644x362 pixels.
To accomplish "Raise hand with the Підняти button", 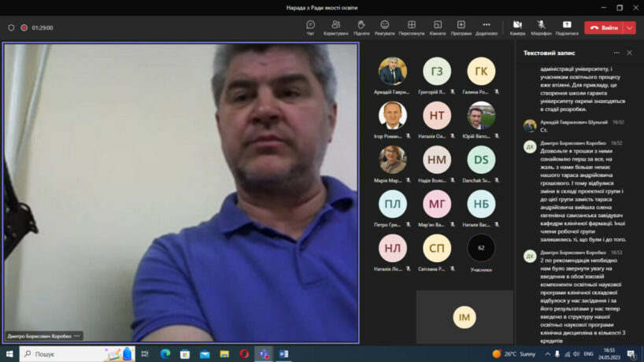I will 361,27.
